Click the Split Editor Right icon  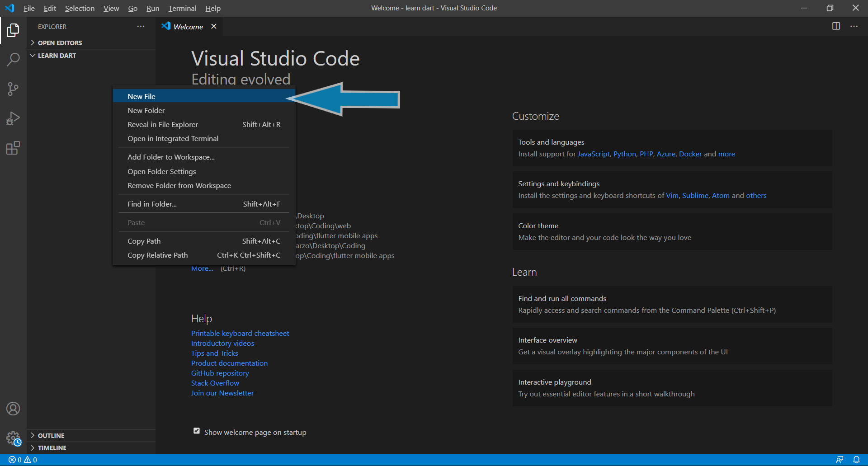(x=836, y=26)
